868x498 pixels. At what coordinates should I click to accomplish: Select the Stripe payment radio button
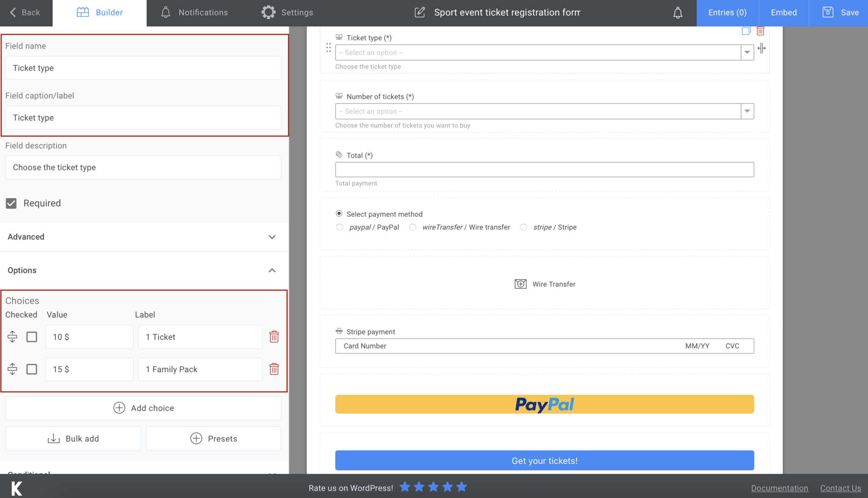[523, 227]
